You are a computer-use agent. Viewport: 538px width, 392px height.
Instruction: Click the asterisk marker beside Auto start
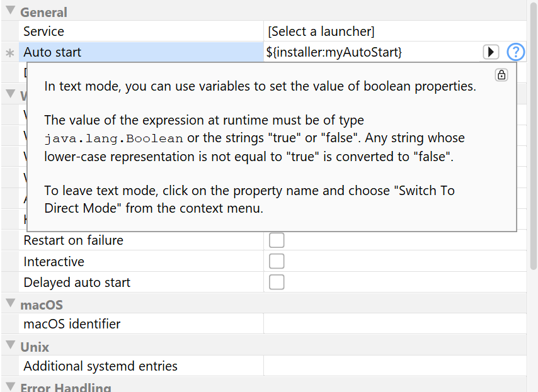(x=9, y=53)
